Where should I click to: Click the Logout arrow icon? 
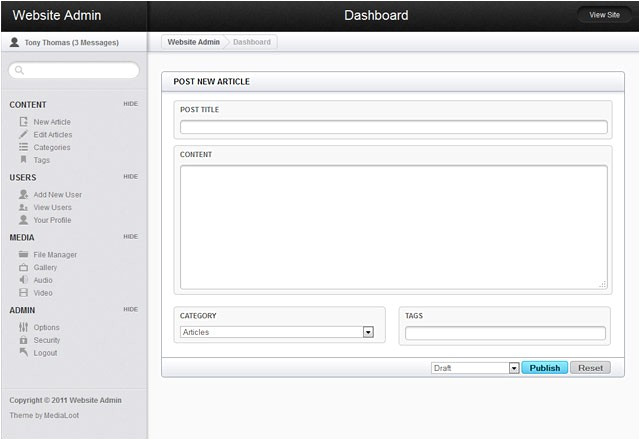coord(24,352)
